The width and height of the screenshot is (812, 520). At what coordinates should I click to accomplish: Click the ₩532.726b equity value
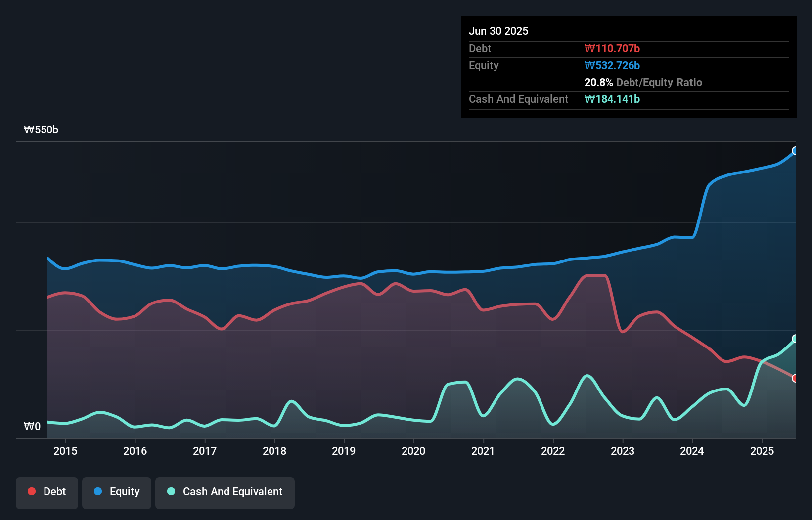[612, 65]
